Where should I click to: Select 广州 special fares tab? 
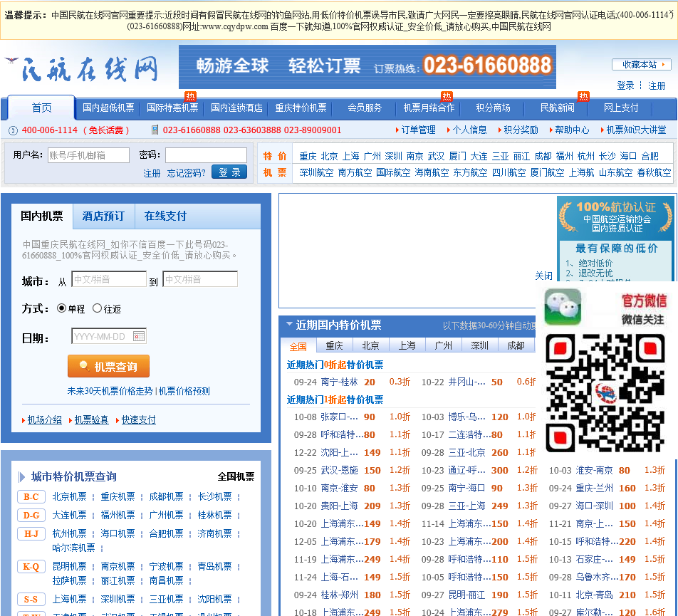pos(443,345)
